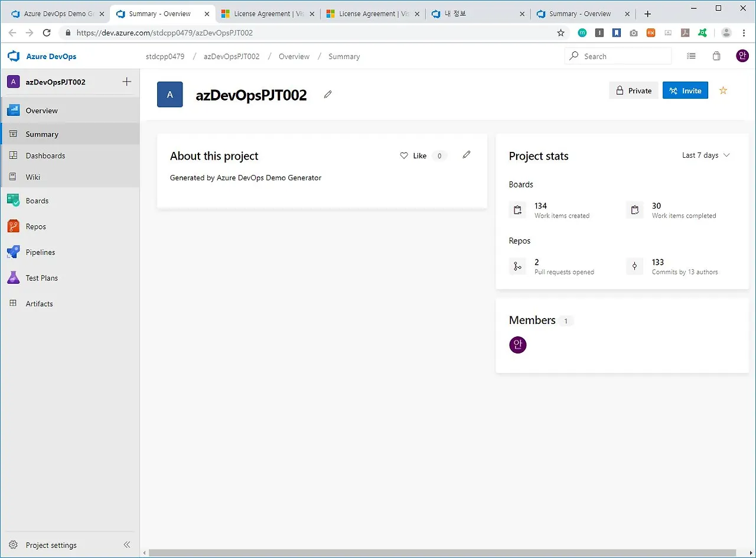This screenshot has width=756, height=558.
Task: Select Summary in the sidebar
Action: pyautogui.click(x=70, y=134)
